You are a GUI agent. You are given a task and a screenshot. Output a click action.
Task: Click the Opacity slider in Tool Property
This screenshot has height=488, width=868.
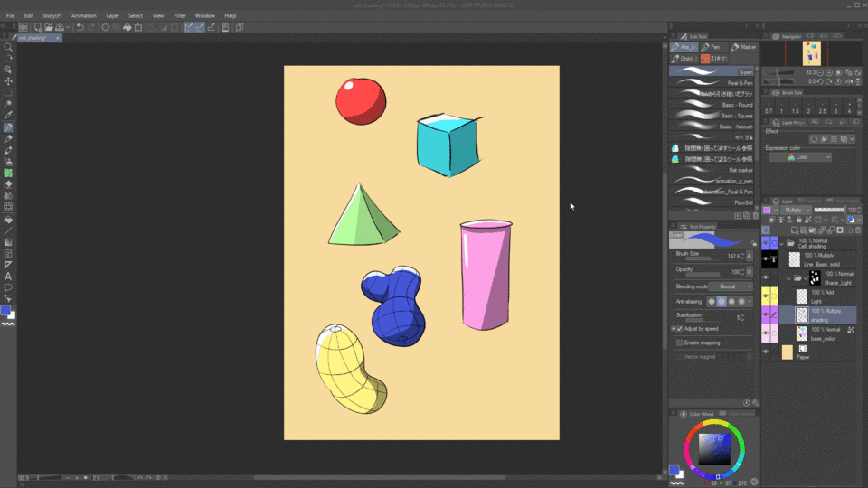point(702,275)
